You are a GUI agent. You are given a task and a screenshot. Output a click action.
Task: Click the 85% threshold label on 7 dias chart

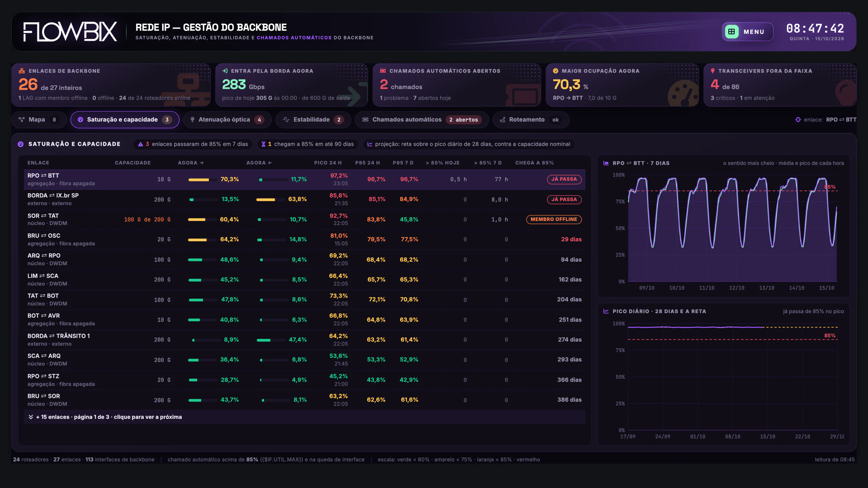pos(830,187)
